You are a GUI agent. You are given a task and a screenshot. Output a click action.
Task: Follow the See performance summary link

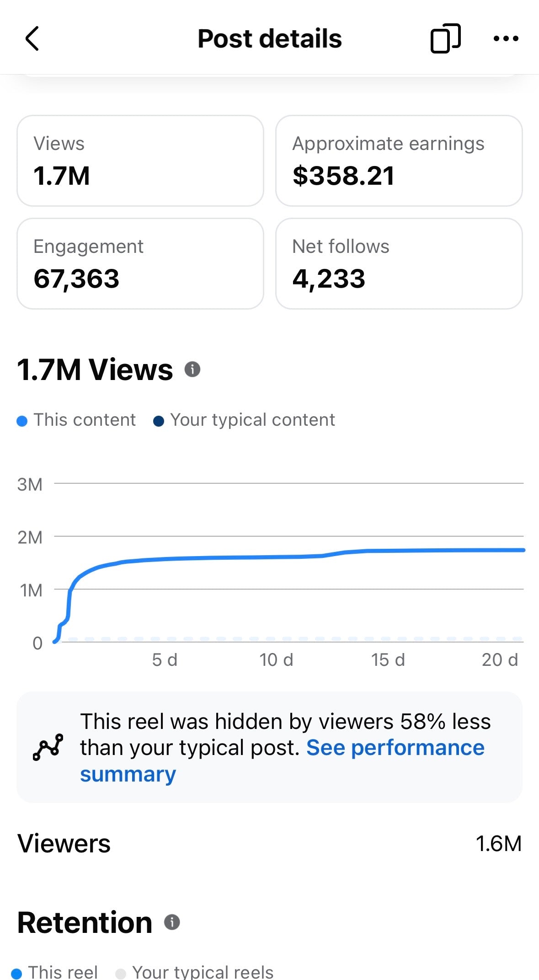pos(282,760)
